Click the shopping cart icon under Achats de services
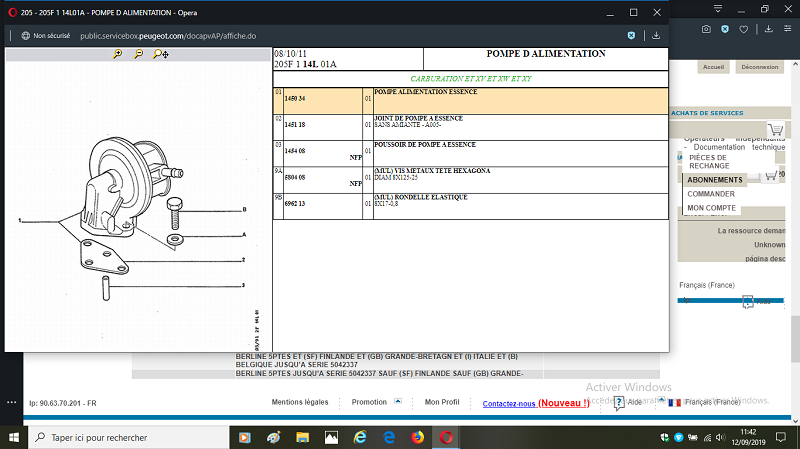800x449 pixels. coord(776,130)
